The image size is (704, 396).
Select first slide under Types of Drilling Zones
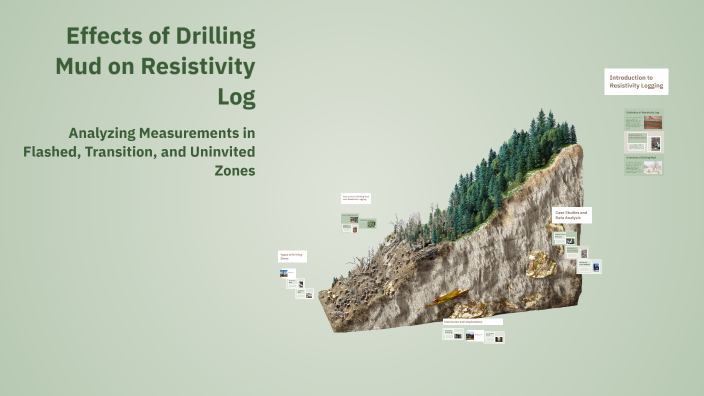tap(287, 273)
